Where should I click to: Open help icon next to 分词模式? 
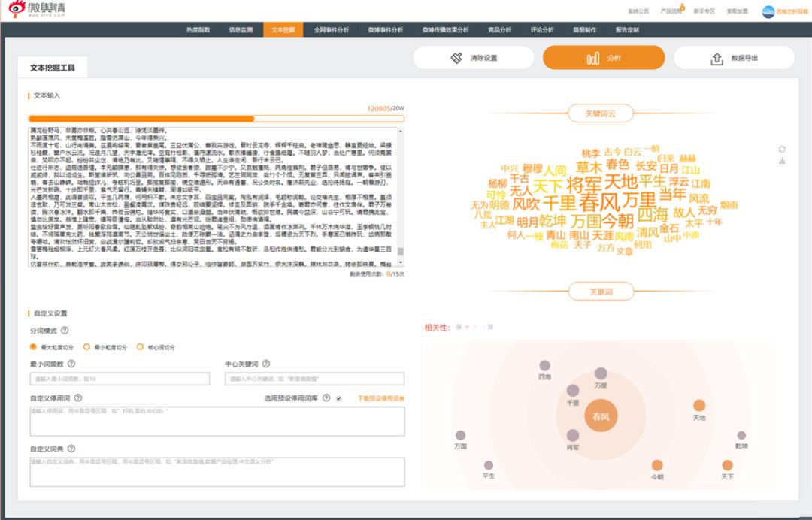(65, 330)
